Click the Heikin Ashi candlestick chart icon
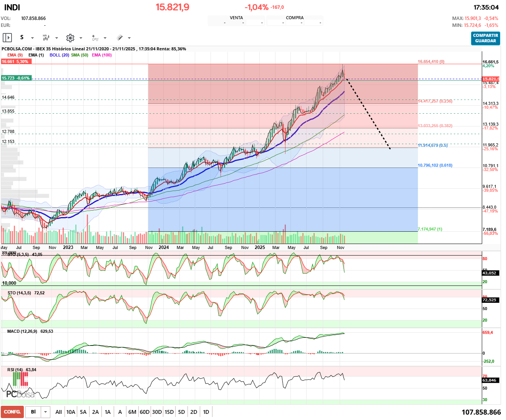The image size is (506, 420). tap(46, 38)
